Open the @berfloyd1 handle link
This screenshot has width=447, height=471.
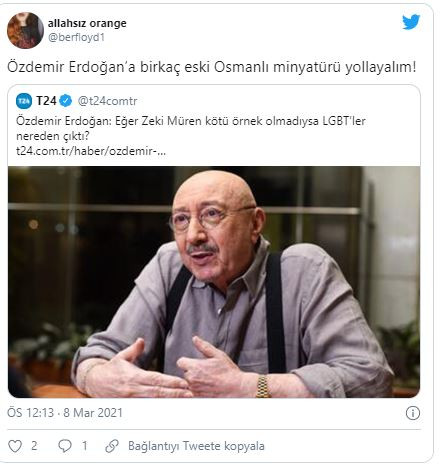[76, 37]
